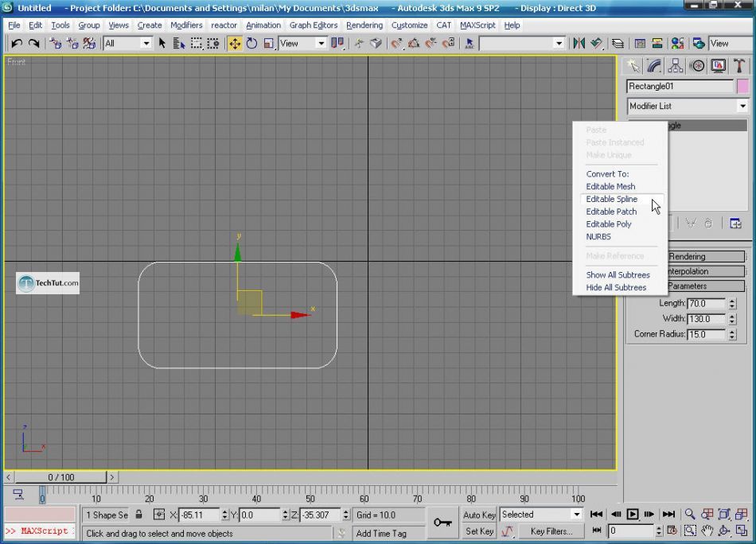Open the Graph Editors menu
This screenshot has width=756, height=544.
point(314,25)
